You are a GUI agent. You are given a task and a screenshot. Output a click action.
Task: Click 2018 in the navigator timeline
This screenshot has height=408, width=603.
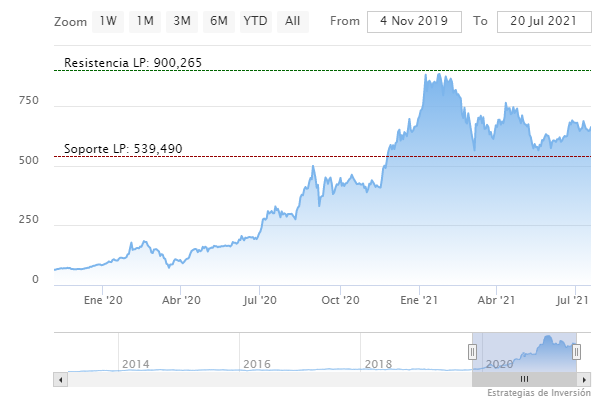(378, 364)
